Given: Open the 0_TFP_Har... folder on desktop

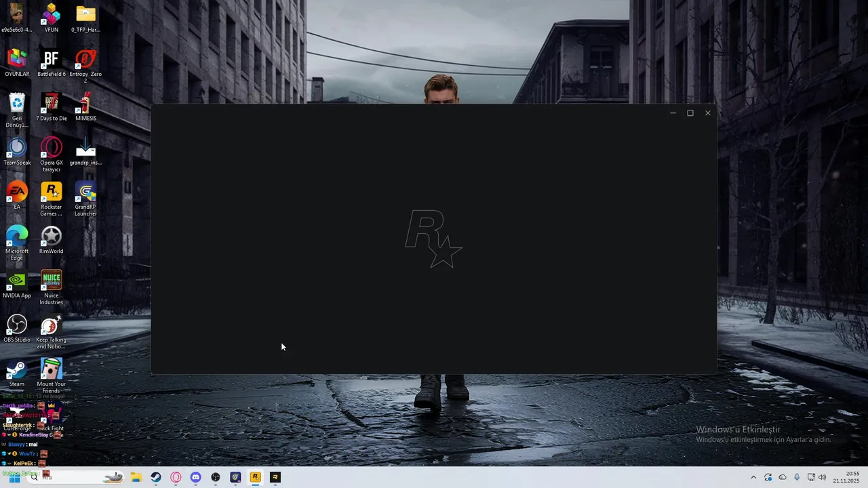Looking at the screenshot, I should 85,18.
